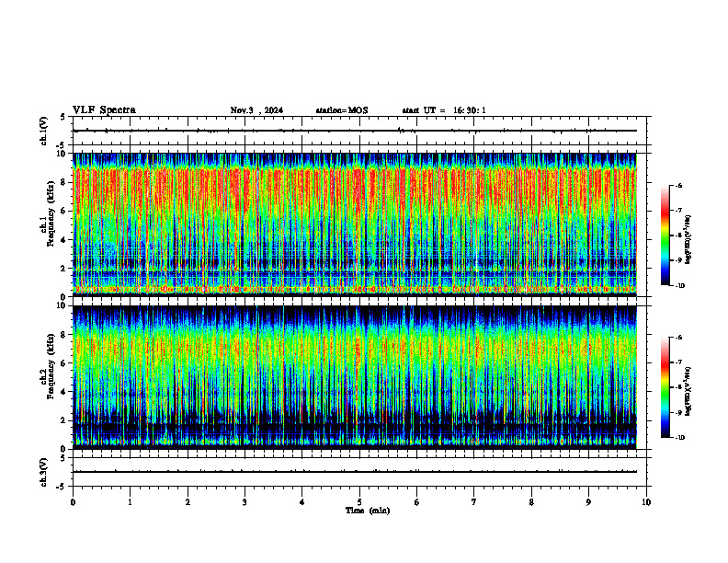The width and height of the screenshot is (728, 563).
Task: Click the '6' tick on ch.2 frequency axis
Action: coord(64,363)
